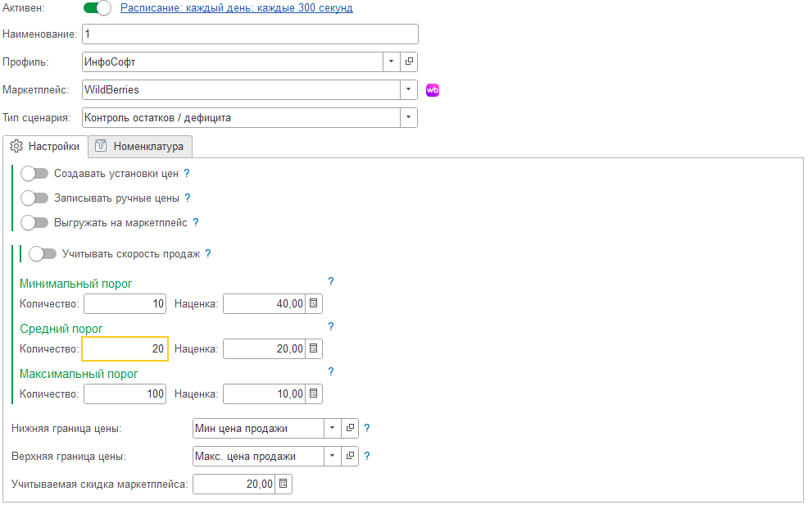Show help for Создавать установки цен
The width and height of the screenshot is (812, 505).
coord(187,174)
